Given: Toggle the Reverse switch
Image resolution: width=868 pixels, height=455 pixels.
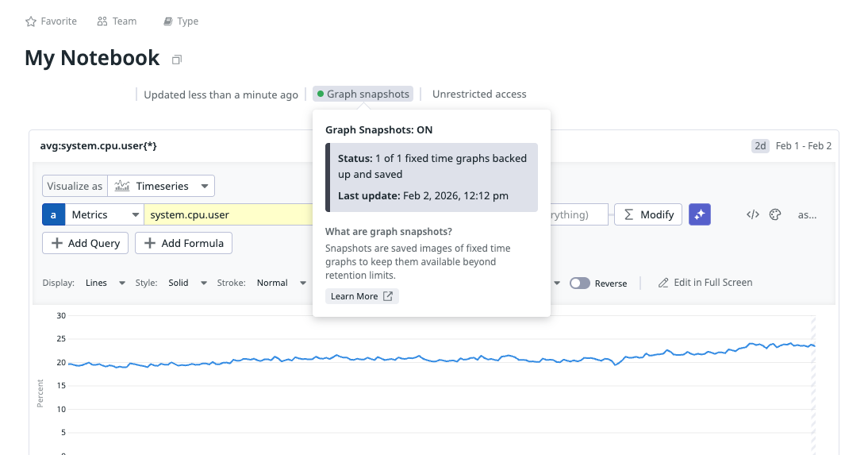Looking at the screenshot, I should click(x=580, y=283).
